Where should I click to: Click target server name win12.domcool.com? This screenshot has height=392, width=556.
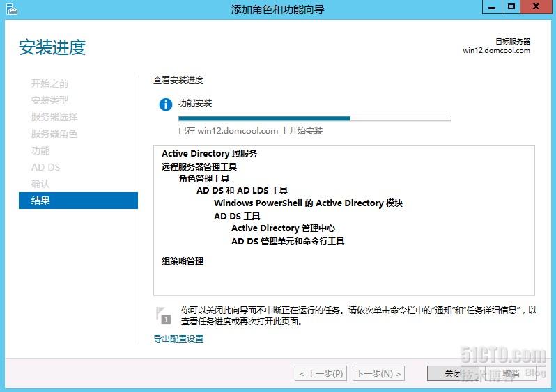click(x=496, y=50)
